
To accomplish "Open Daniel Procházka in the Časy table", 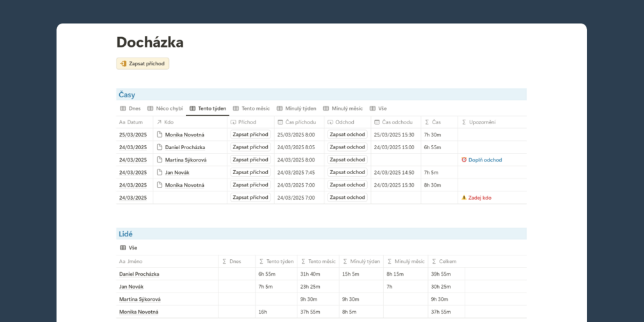I will point(185,147).
